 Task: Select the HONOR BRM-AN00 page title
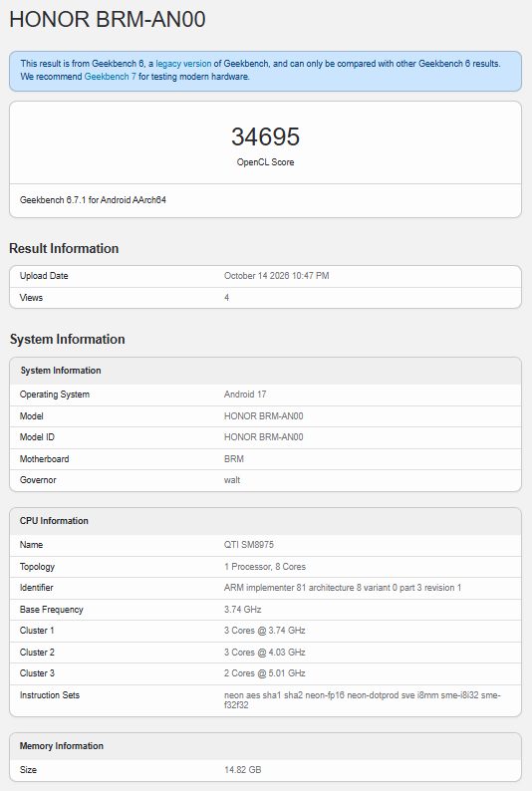[x=108, y=19]
